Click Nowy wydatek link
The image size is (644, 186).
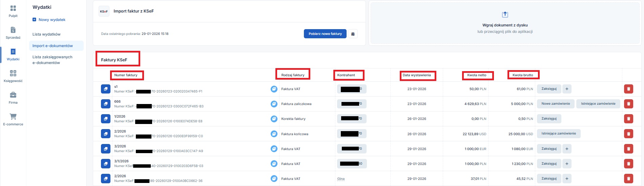tap(51, 20)
